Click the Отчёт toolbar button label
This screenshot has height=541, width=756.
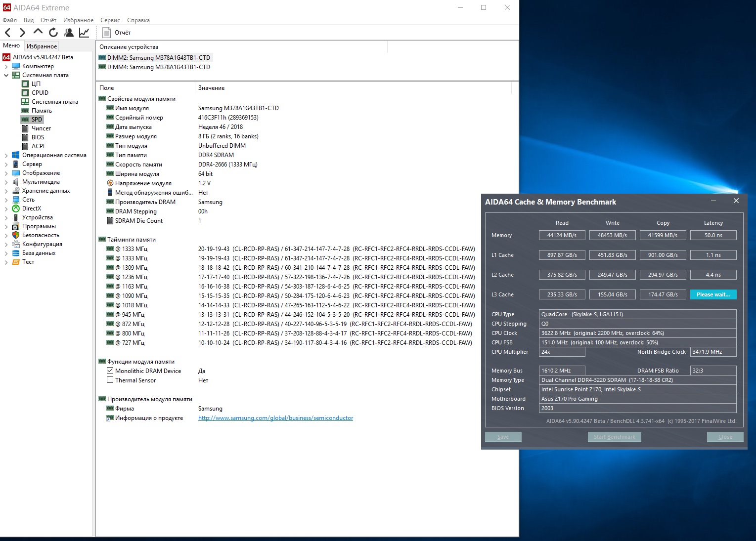tap(123, 33)
